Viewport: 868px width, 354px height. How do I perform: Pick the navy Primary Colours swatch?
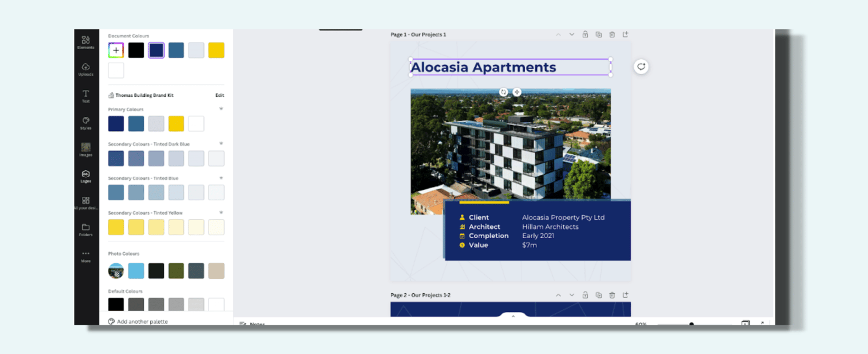[x=116, y=123]
